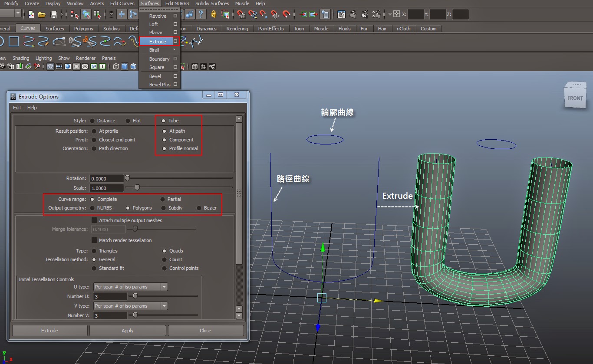Click the Close button in Extrude Options
The width and height of the screenshot is (593, 364).
pos(205,331)
